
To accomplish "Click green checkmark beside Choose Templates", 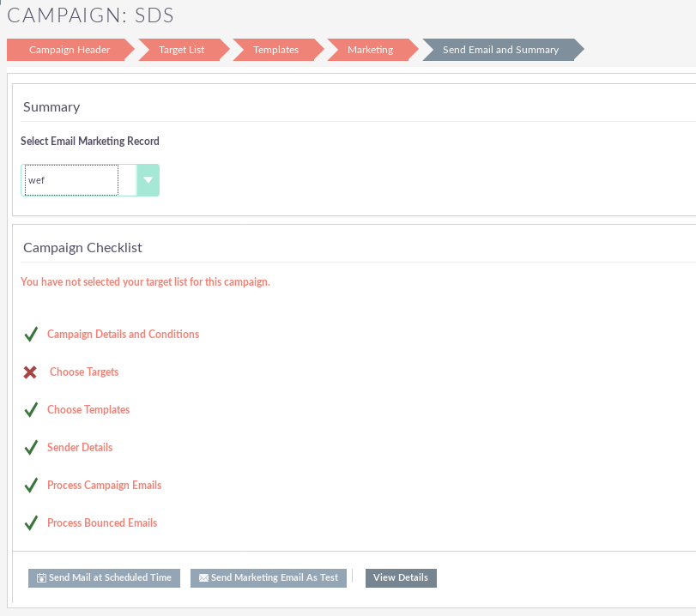I will click(x=31, y=410).
